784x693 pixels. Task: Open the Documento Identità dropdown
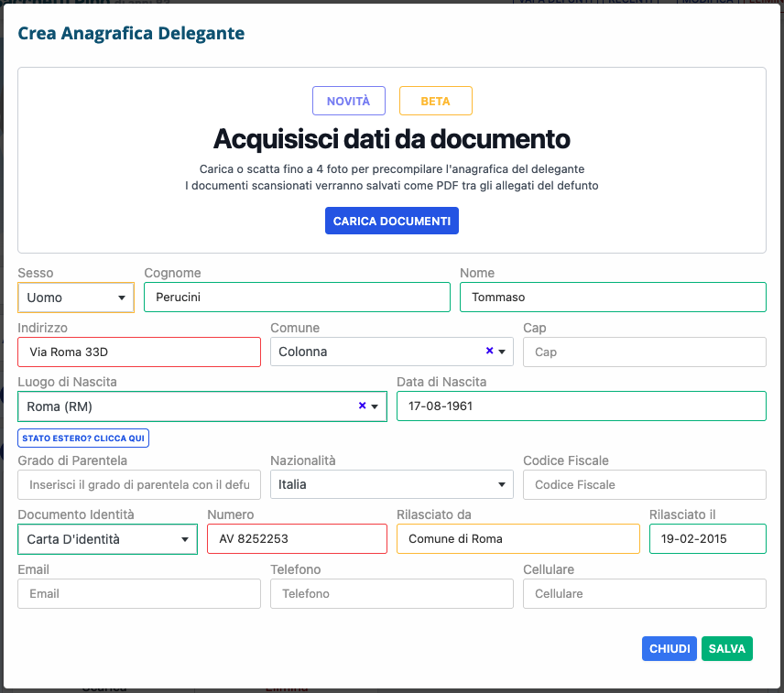point(107,539)
